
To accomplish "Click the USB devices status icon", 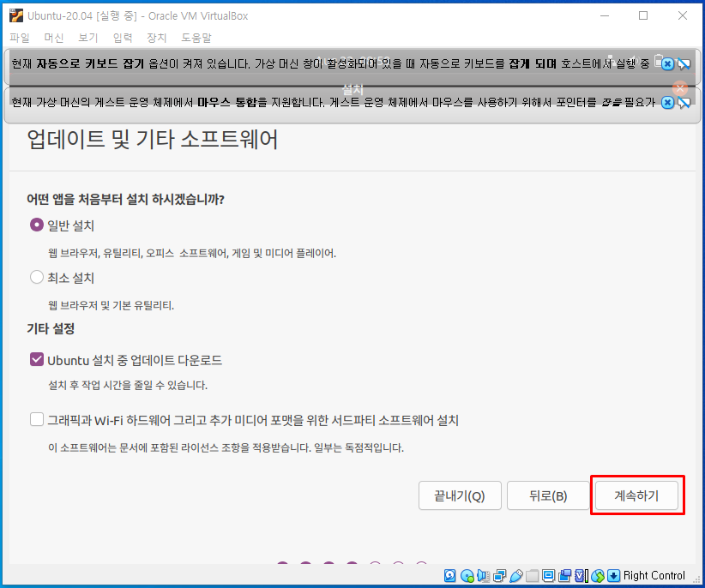I will click(x=516, y=575).
